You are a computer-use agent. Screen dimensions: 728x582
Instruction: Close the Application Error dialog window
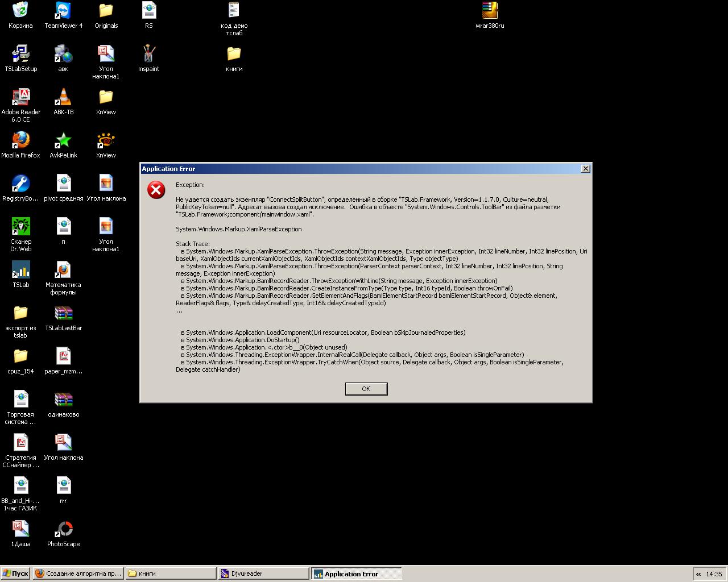point(586,169)
